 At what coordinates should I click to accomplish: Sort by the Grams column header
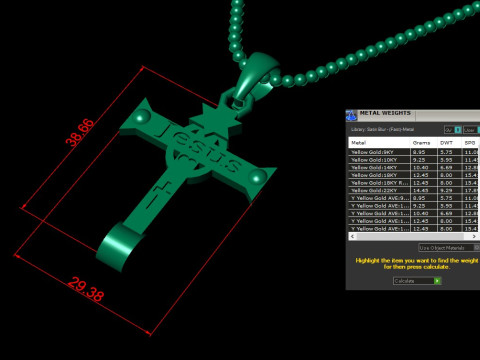coord(423,143)
